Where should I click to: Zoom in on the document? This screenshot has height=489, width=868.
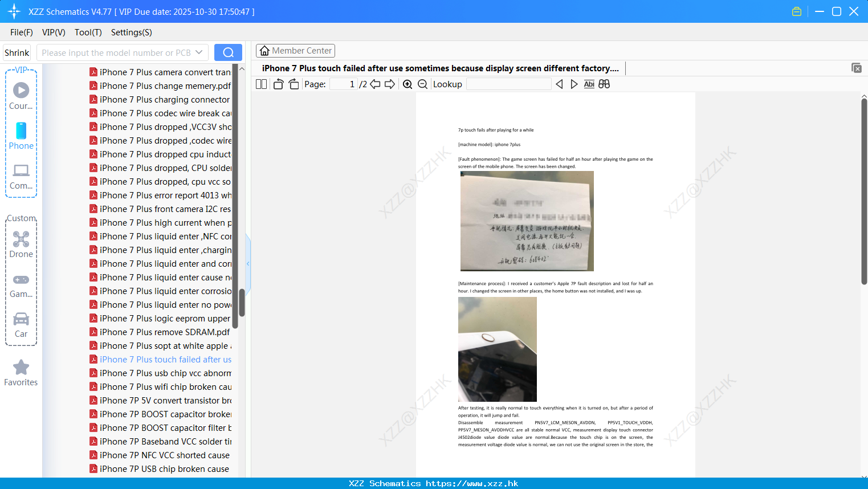(x=407, y=84)
